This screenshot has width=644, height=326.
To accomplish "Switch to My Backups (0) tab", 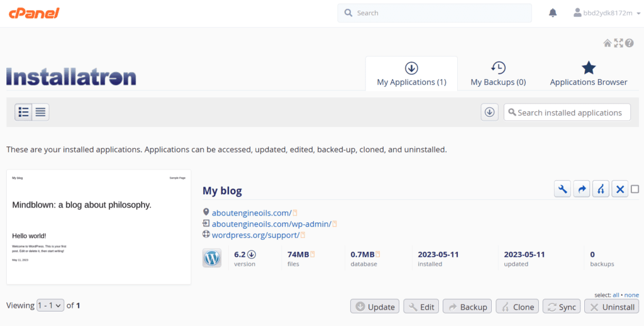I will 498,74.
